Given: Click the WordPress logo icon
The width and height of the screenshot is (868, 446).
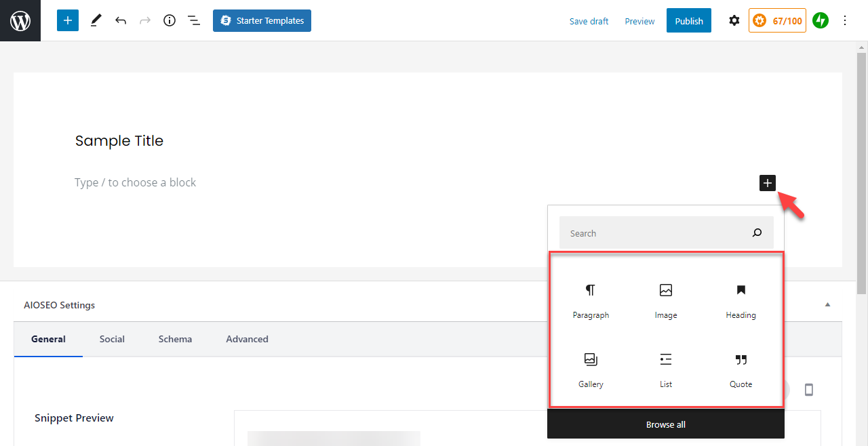Looking at the screenshot, I should tap(20, 20).
